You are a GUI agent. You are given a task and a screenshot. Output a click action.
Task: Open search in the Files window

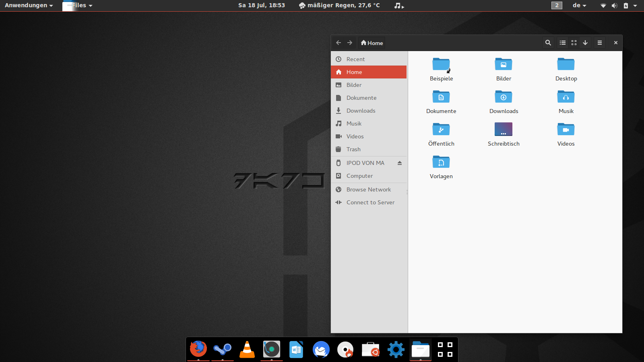(548, 43)
